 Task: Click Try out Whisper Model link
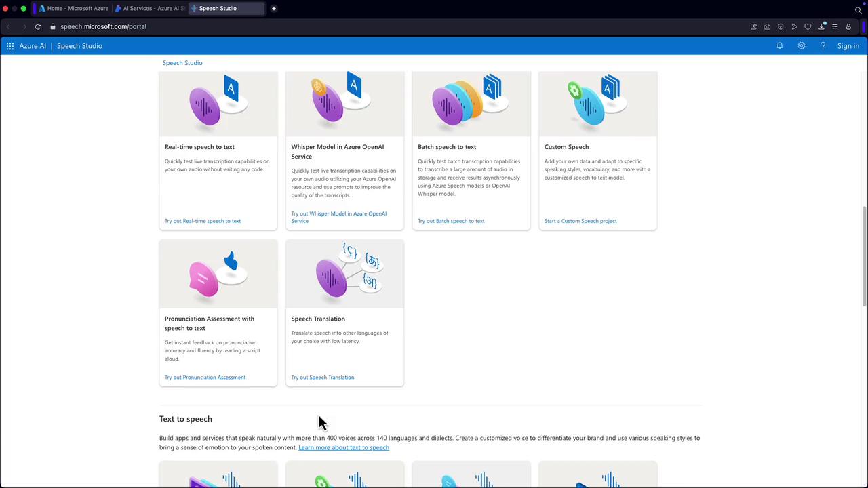(339, 217)
